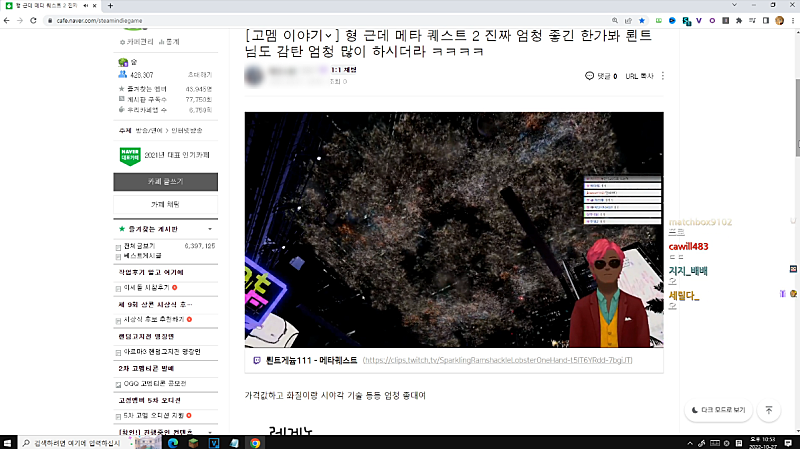The image size is (800, 449).
Task: Open the green Trello-style extension icon
Action: tap(659, 20)
